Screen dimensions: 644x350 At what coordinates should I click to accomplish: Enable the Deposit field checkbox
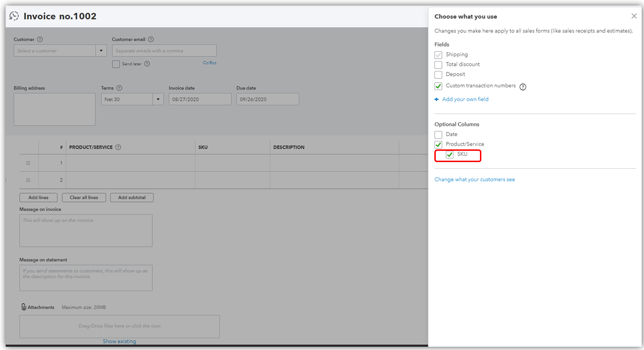pos(439,75)
